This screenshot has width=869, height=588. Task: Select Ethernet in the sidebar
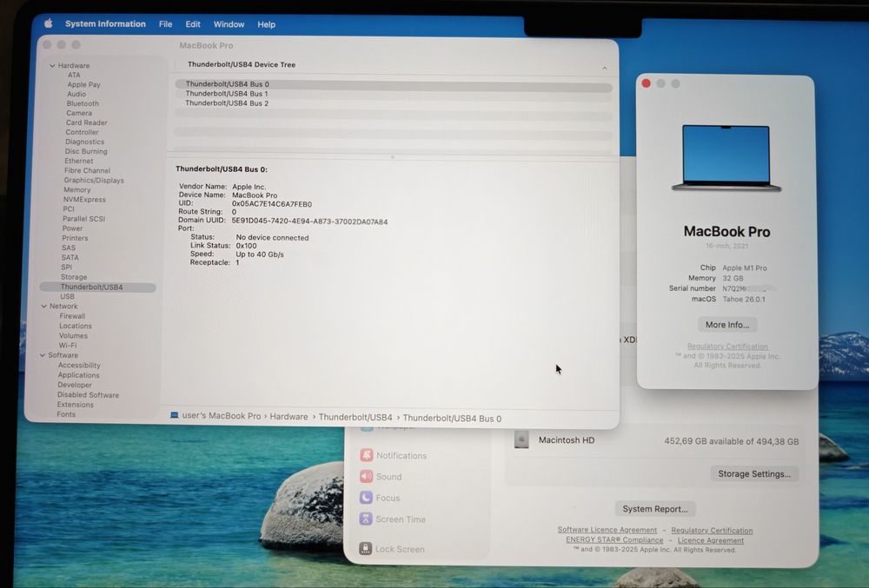79,162
